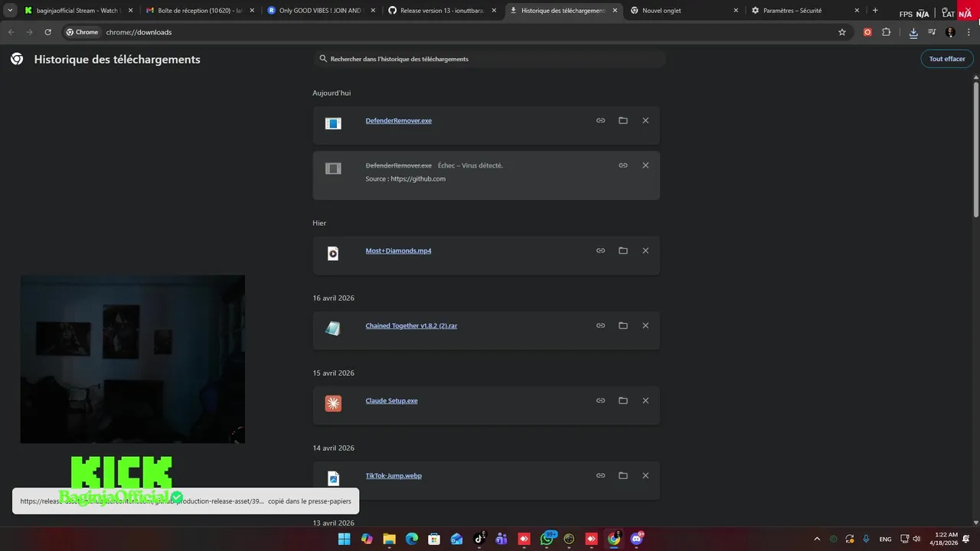Copy link for Chained Together rar
980x551 pixels.
pyautogui.click(x=600, y=326)
